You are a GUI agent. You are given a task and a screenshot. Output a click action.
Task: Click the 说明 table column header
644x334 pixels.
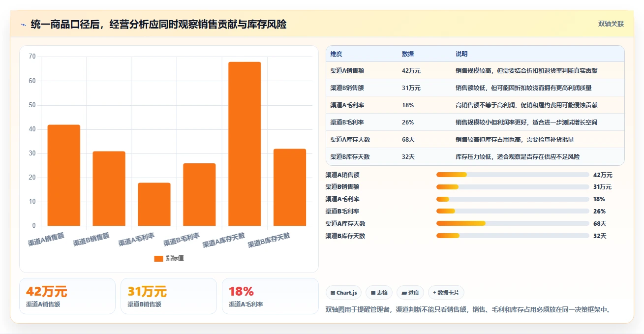pyautogui.click(x=461, y=54)
